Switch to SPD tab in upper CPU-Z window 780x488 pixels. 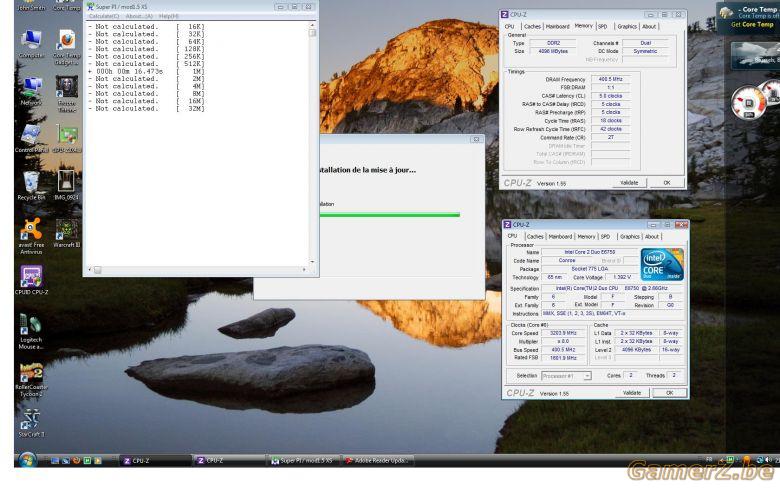pos(602,27)
